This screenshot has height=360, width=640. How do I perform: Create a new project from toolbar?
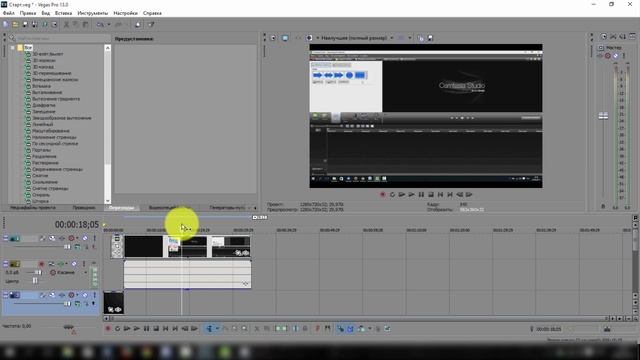coord(6,24)
